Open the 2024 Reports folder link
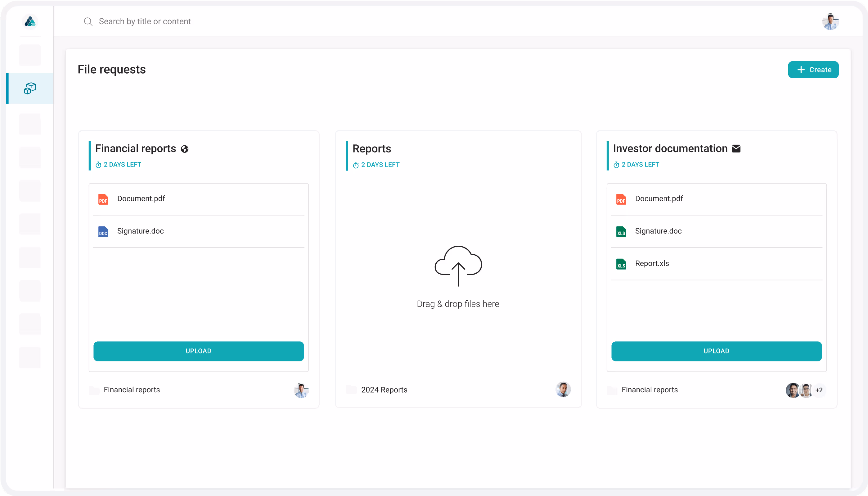Screen dimensions: 868x496 384,390
